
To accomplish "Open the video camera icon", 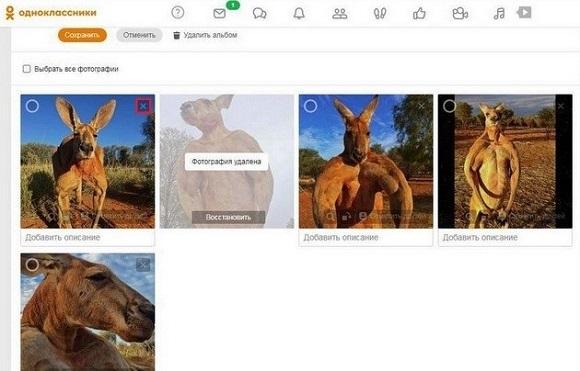I will 460,14.
